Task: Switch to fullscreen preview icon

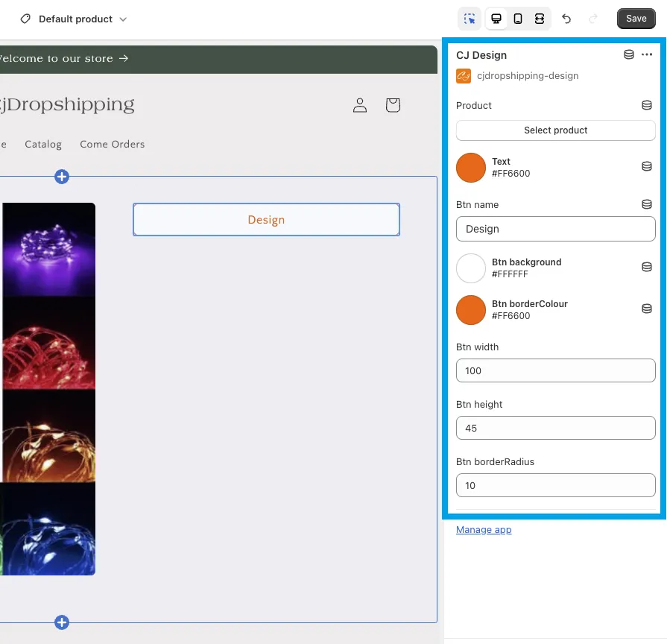Action: (x=540, y=19)
